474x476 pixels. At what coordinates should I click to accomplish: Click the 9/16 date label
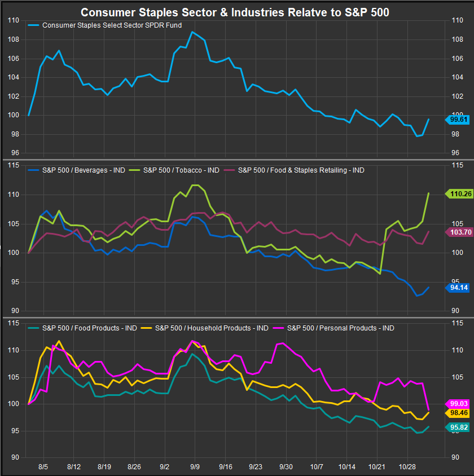pos(225,466)
